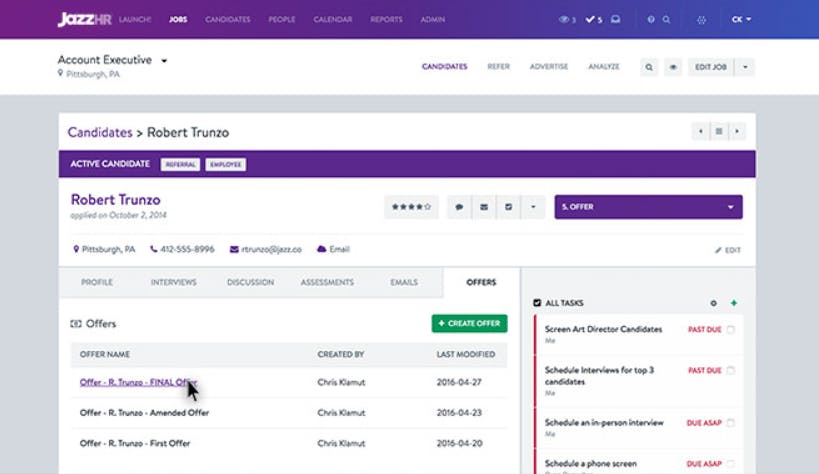Click the Candidates breadcrumb link
Screen dimensions: 819x474
tap(100, 132)
